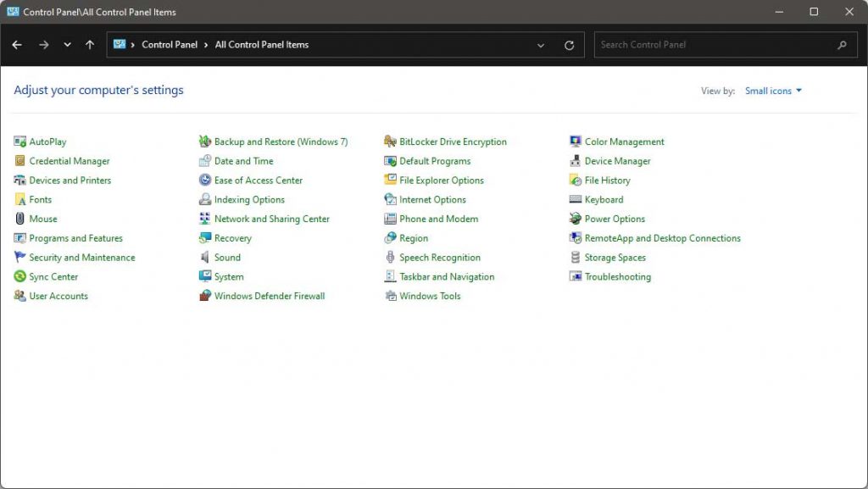Click Windows Defender Firewall icon
This screenshot has height=489, width=868.
(x=205, y=296)
